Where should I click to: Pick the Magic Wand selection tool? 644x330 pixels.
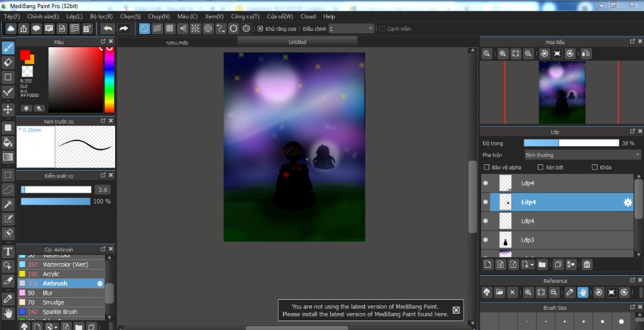click(x=8, y=204)
